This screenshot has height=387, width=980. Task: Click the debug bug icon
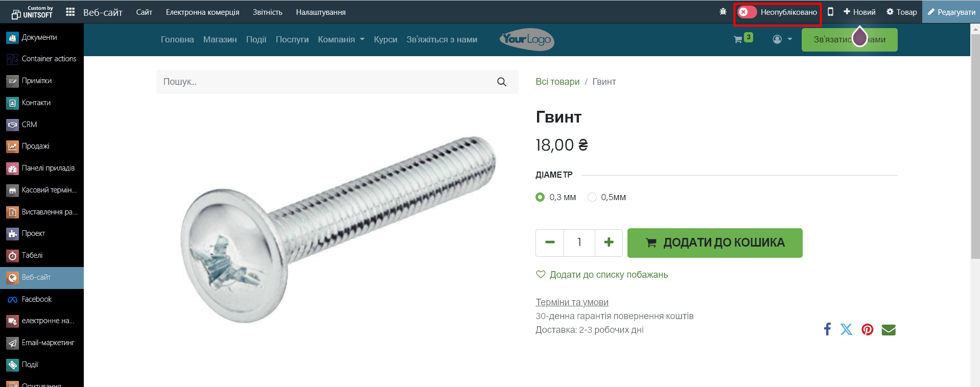pyautogui.click(x=723, y=12)
